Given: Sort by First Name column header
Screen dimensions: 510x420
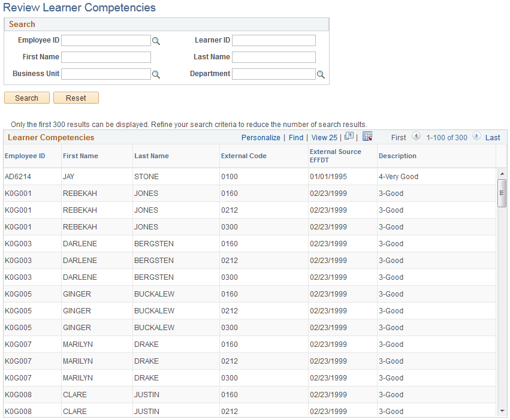Looking at the screenshot, I should [x=80, y=156].
